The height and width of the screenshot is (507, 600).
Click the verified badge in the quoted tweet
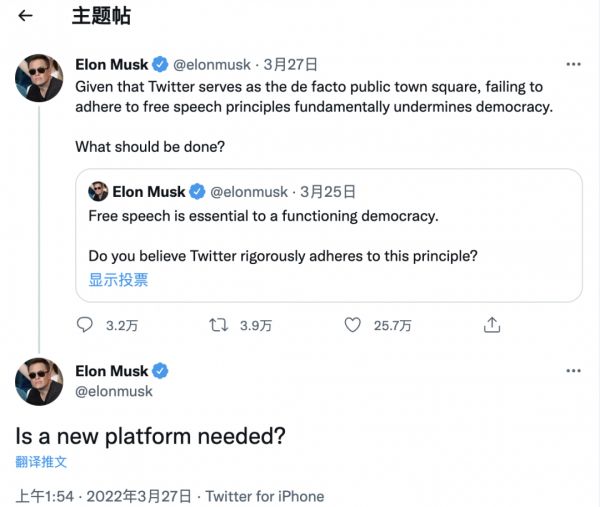click(x=198, y=191)
